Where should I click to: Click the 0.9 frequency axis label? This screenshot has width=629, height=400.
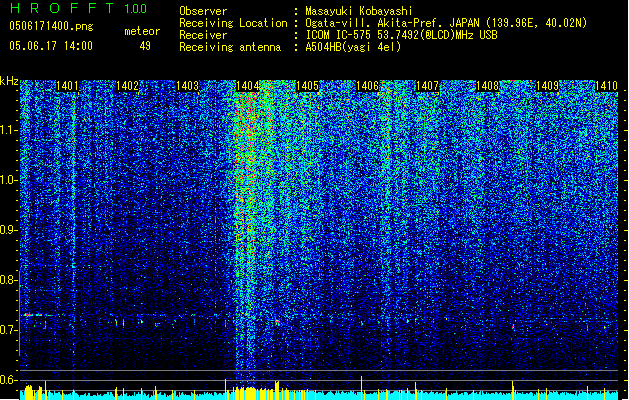[7, 230]
